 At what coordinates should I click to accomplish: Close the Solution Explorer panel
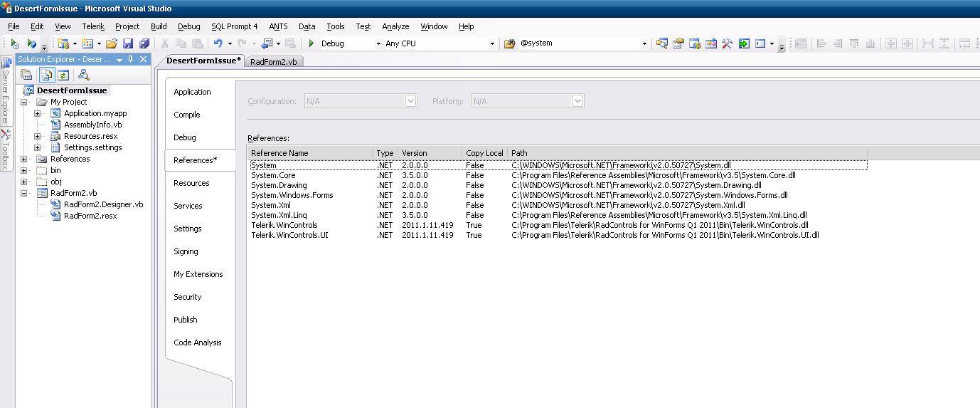(144, 59)
